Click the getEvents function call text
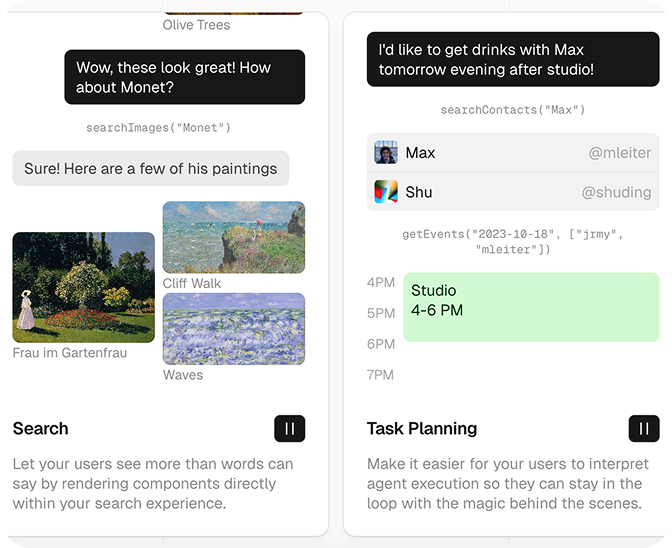The height and width of the screenshot is (548, 672). click(x=513, y=242)
